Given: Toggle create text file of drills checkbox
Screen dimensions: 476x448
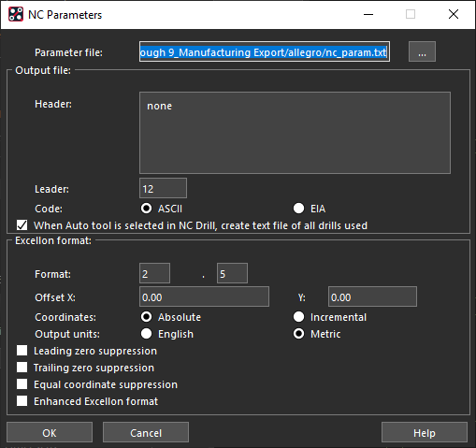Looking at the screenshot, I should [22, 225].
